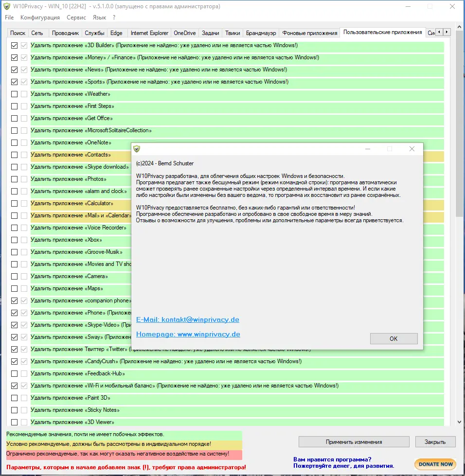This screenshot has height=476, width=465.
Task: Check Remove «Contacts» app checkbox
Action: (14, 155)
